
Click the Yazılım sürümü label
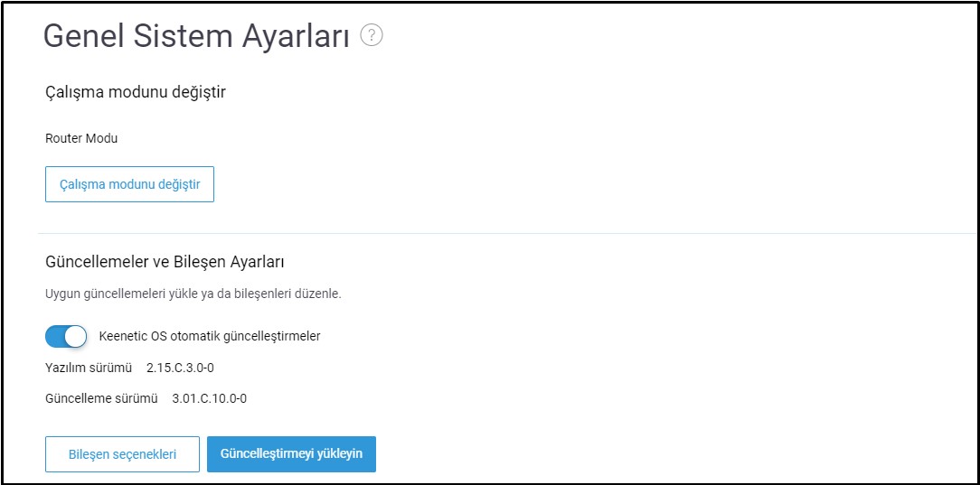(89, 368)
